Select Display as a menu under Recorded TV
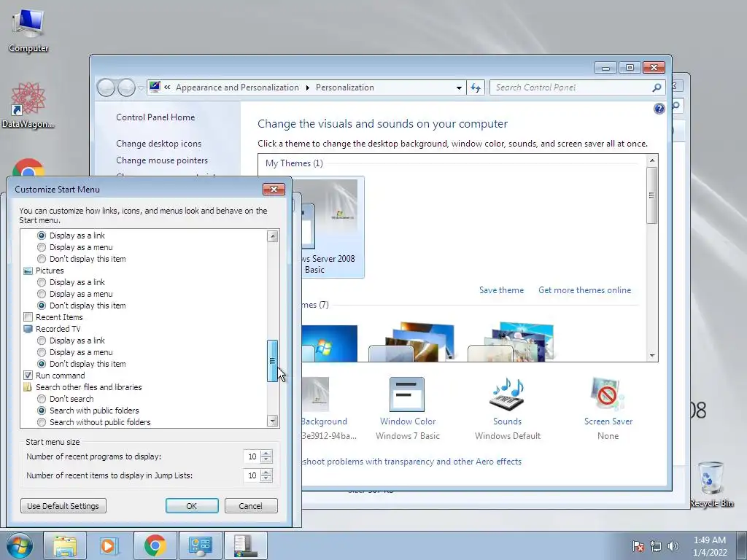This screenshot has height=560, width=747. click(42, 352)
